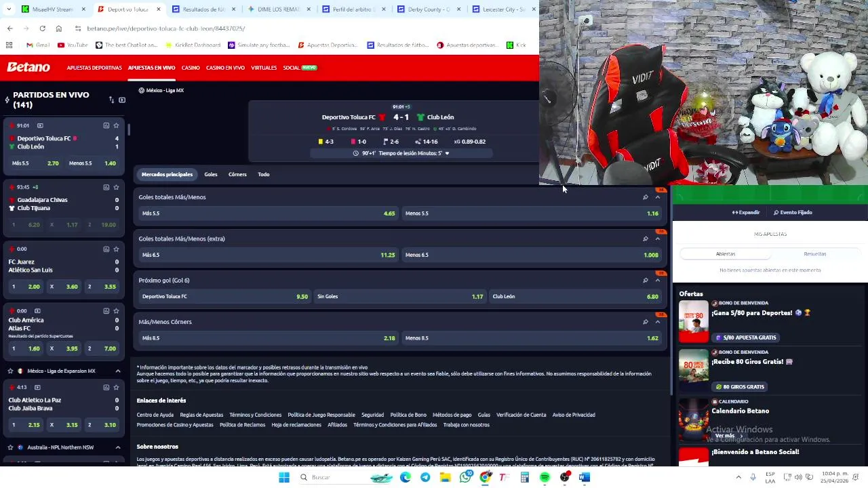
Task: Click 80 Giros Gratis offer button
Action: tap(740, 387)
